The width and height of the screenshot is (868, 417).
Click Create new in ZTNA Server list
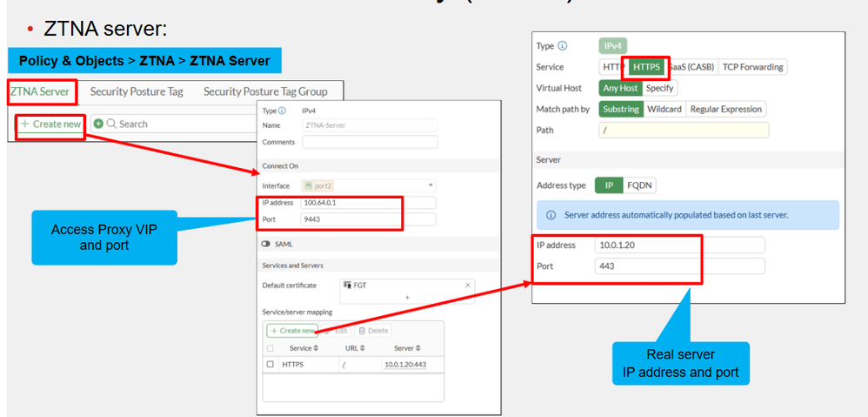coord(50,124)
